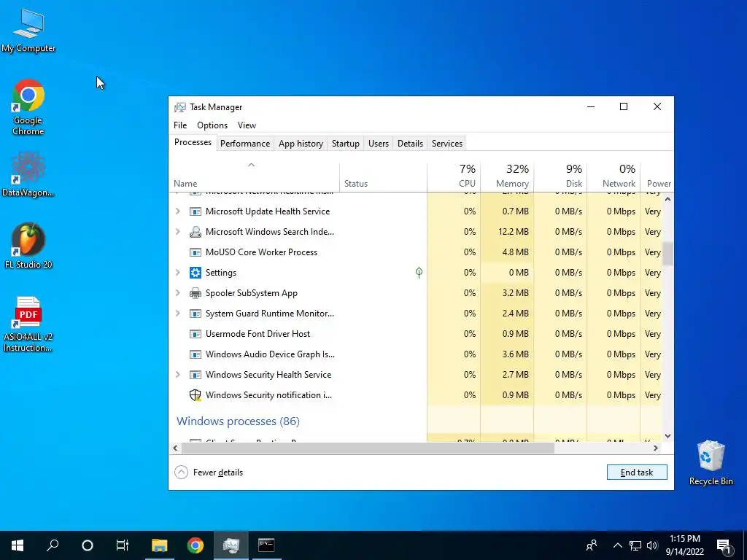The width and height of the screenshot is (747, 560).
Task: Open the Recycle Bin on the desktop
Action: click(x=711, y=462)
